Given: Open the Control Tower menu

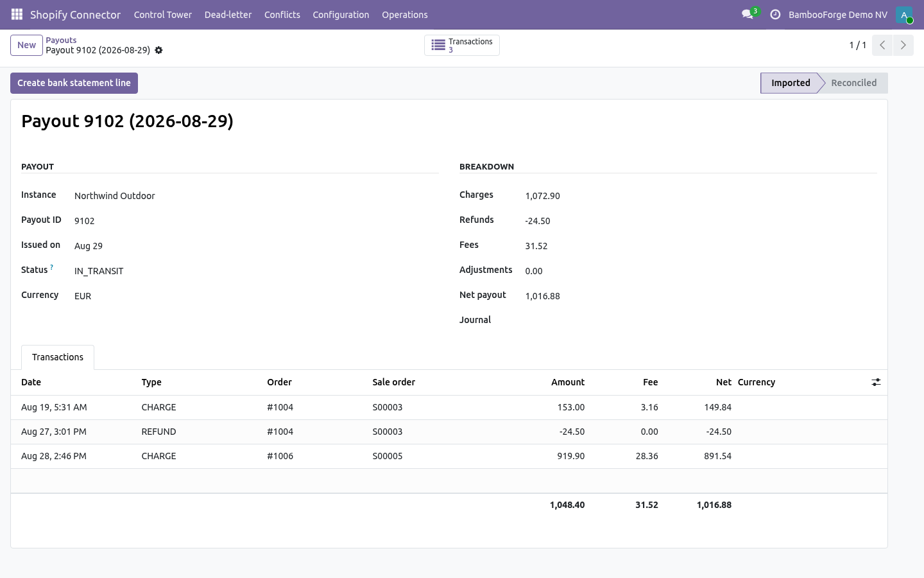Looking at the screenshot, I should (x=163, y=15).
